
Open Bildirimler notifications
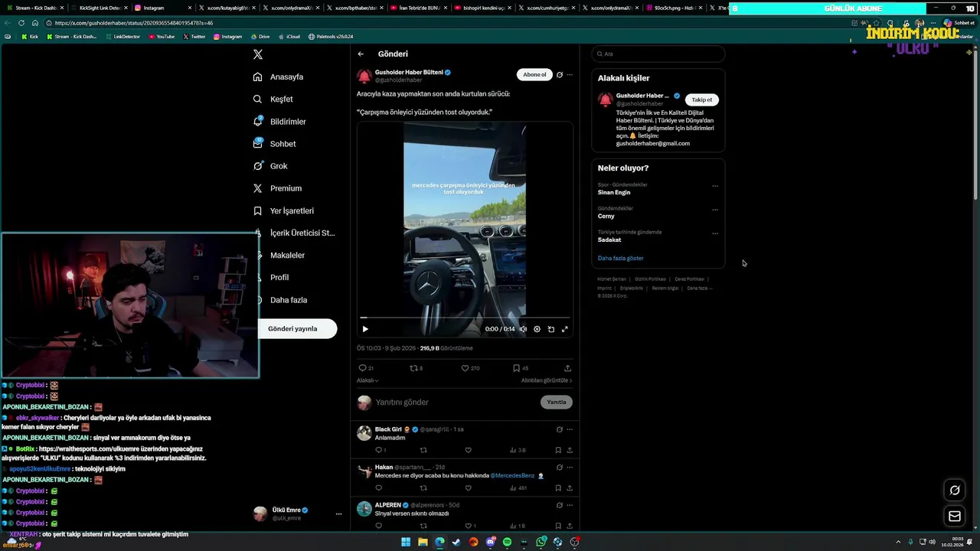[279, 122]
